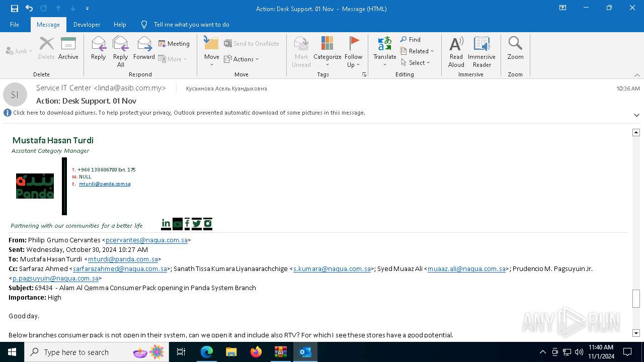644x362 pixels.
Task: Click Tell me what you want to do box
Action: coord(191,24)
